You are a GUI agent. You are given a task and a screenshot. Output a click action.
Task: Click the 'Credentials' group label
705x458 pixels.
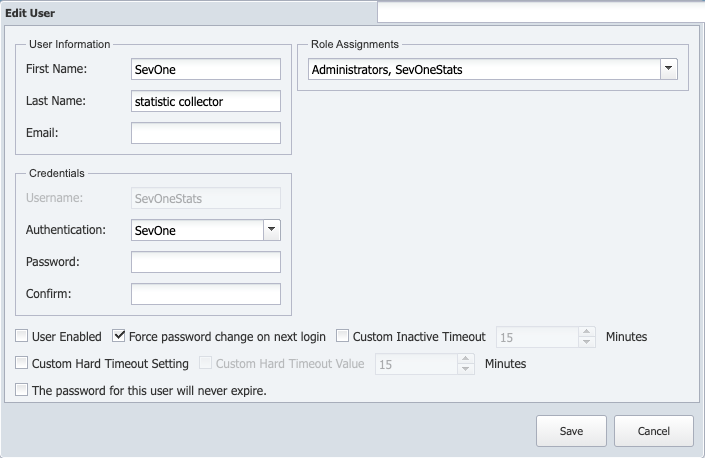coord(57,173)
